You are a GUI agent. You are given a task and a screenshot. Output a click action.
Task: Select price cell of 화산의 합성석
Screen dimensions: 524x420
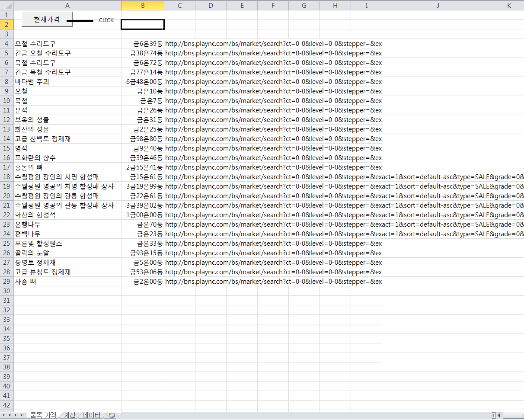pos(142,215)
